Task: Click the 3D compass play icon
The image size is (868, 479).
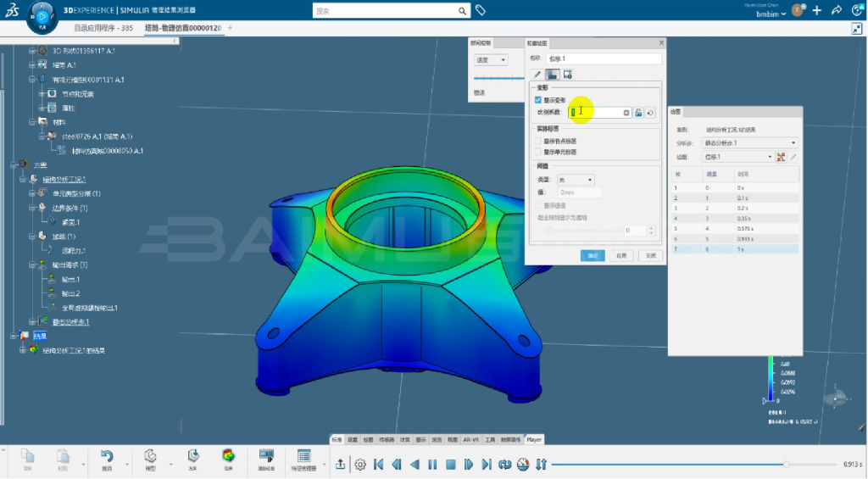Action: point(42,16)
